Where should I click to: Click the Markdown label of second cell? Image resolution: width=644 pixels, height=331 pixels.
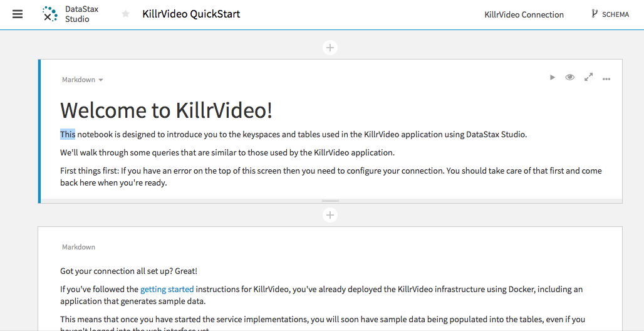(x=78, y=247)
